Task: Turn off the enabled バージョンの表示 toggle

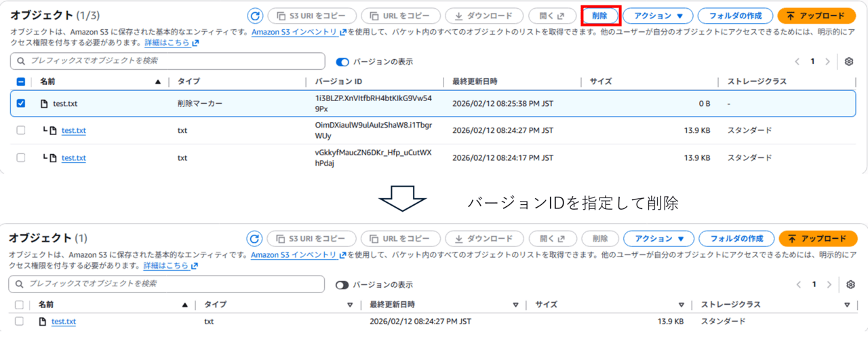Action: (x=342, y=62)
